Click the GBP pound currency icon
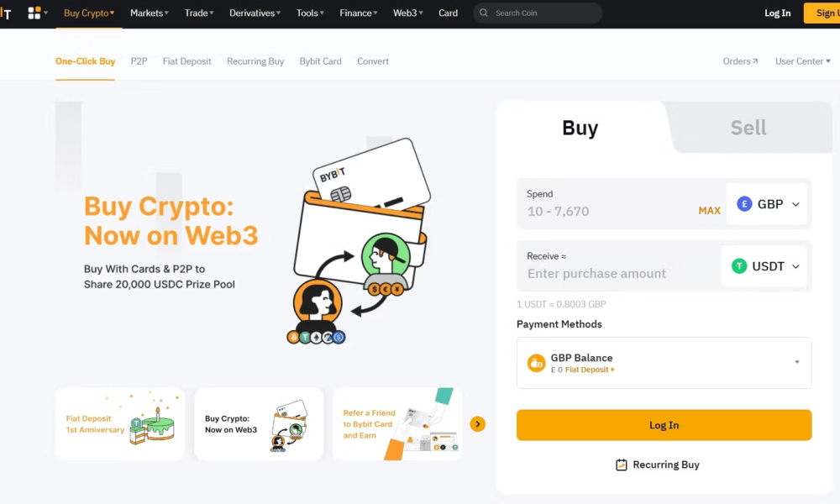840x504 pixels. pos(744,204)
